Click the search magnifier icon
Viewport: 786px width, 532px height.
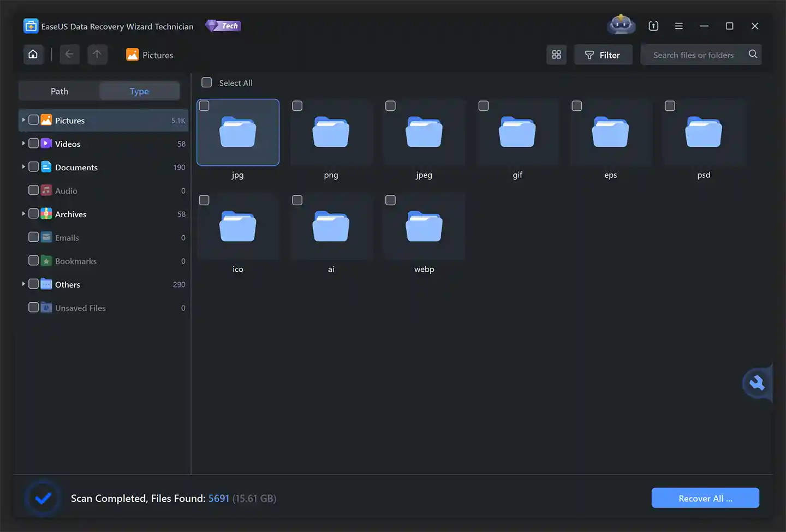(753, 54)
